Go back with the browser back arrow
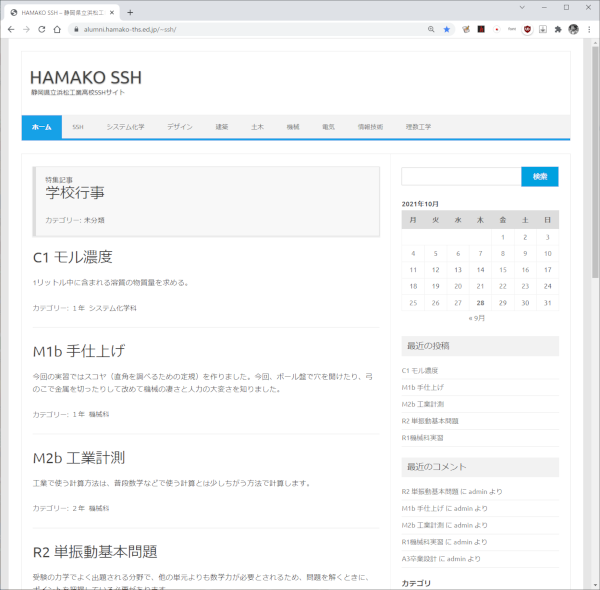The image size is (600, 590). 11,29
